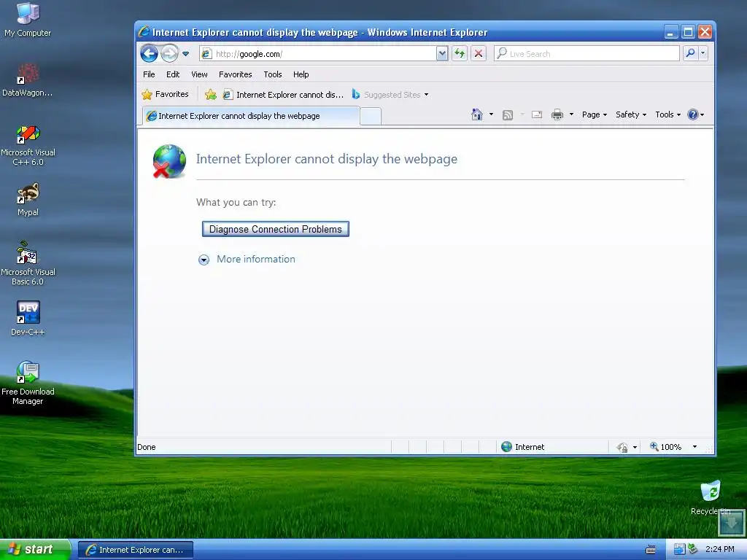Click the Safely Remove Hardware tray icon
Screen dimensions: 747x560
692,549
